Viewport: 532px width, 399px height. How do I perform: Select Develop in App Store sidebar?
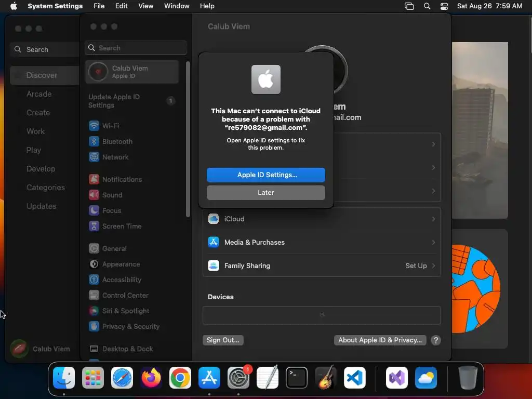[41, 169]
